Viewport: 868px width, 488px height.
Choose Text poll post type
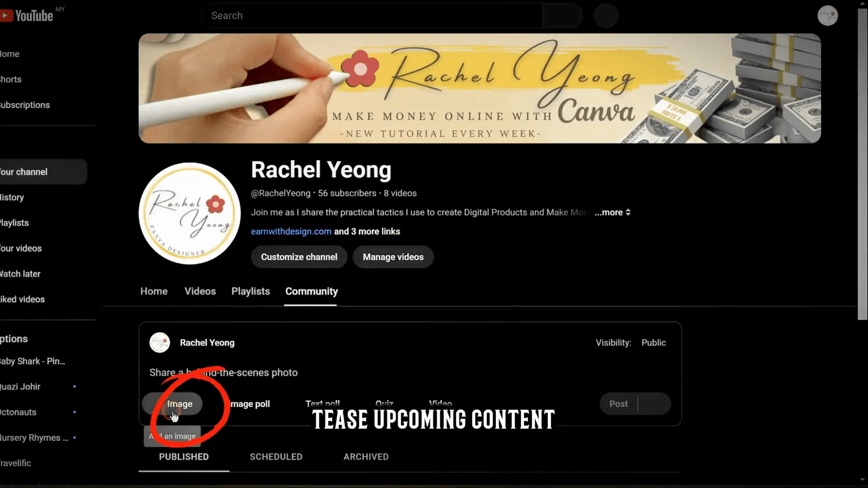tap(323, 403)
